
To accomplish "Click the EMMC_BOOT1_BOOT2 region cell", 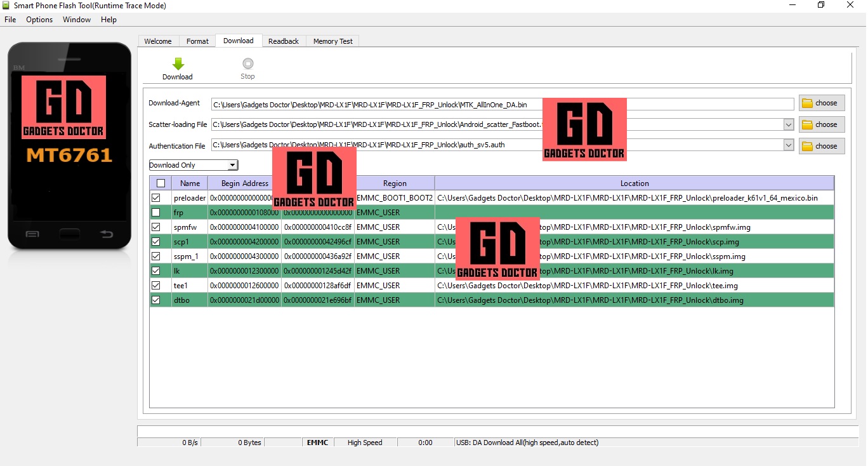I will [395, 198].
